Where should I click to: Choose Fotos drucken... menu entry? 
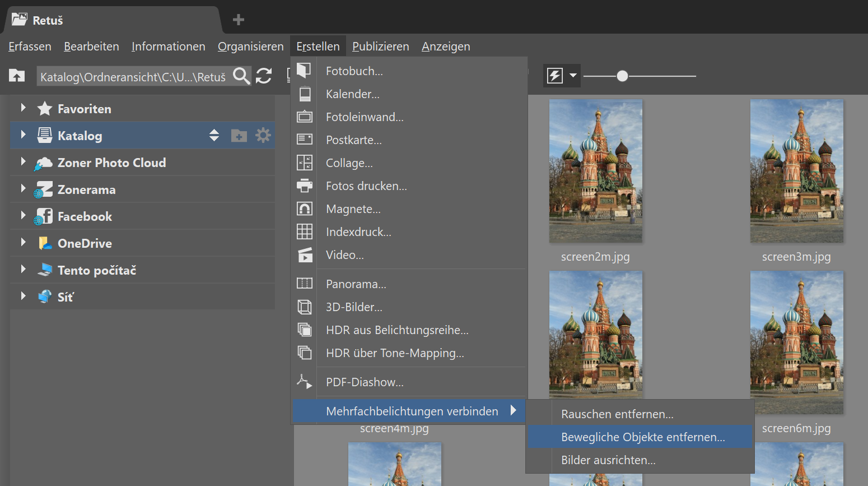pyautogui.click(x=409, y=186)
